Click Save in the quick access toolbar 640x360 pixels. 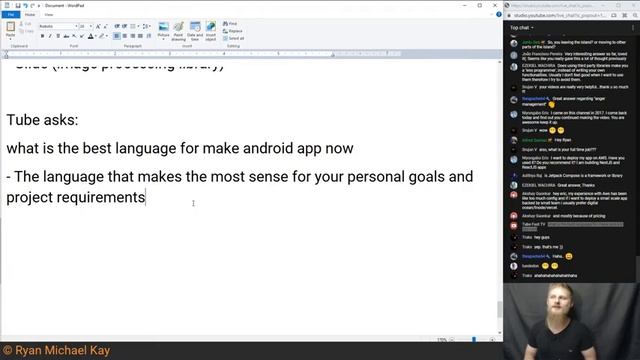pos(18,6)
